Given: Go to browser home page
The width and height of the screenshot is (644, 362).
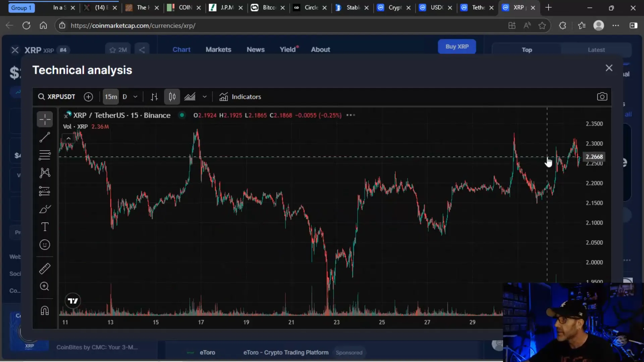Looking at the screenshot, I should (x=43, y=25).
